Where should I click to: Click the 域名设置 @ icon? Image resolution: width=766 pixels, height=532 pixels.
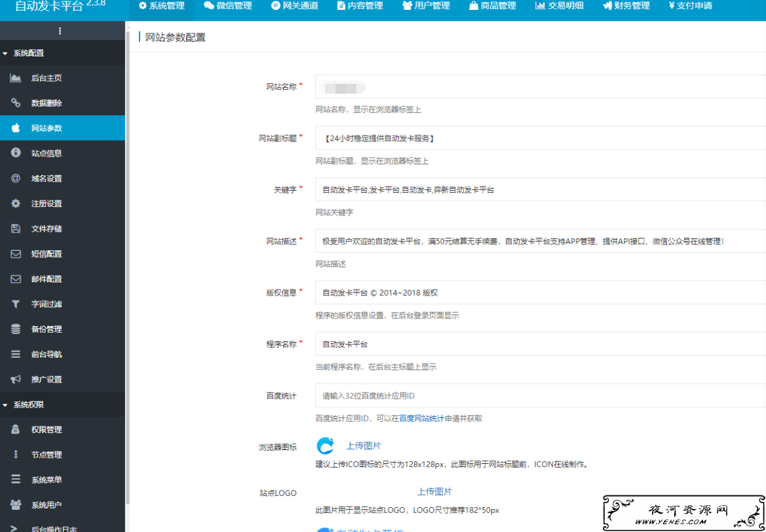click(16, 178)
